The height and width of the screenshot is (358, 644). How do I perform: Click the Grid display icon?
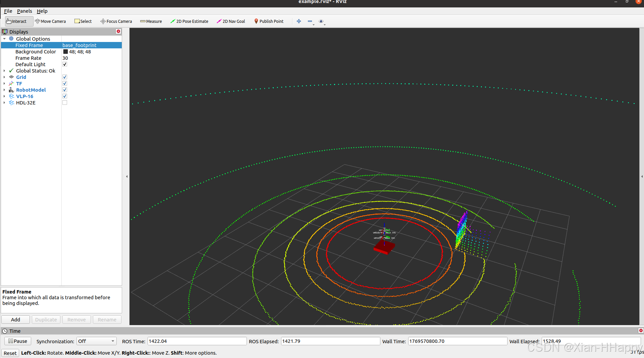11,77
